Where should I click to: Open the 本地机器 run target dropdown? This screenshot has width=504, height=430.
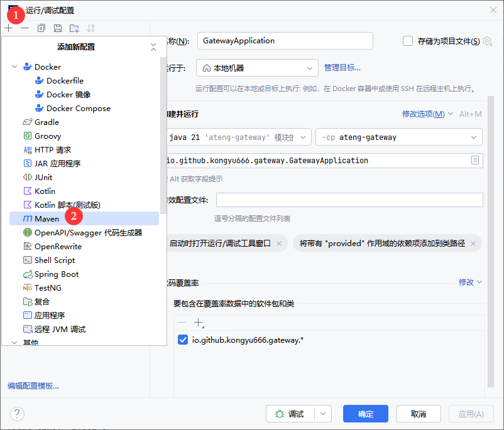pos(258,68)
